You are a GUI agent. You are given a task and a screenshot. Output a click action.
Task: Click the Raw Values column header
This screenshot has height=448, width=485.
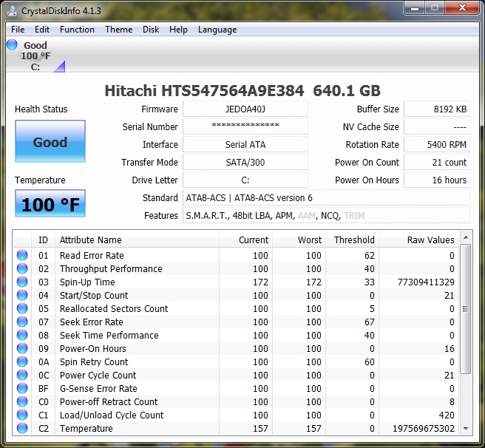coord(418,240)
